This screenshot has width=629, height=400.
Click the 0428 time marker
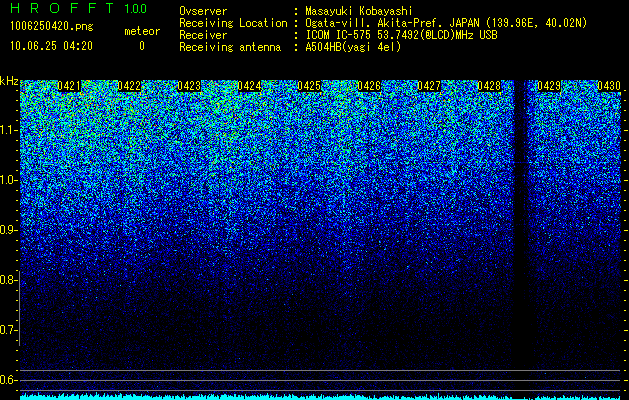[x=489, y=86]
